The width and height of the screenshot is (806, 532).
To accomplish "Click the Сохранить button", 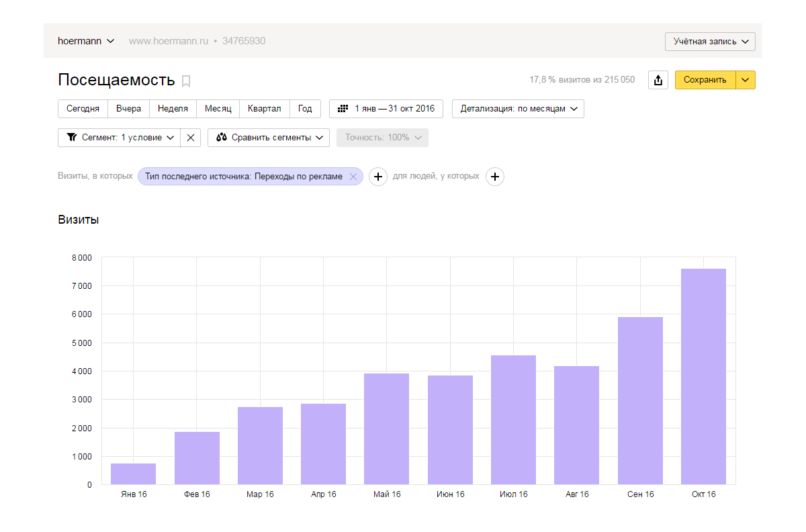I will pos(705,80).
